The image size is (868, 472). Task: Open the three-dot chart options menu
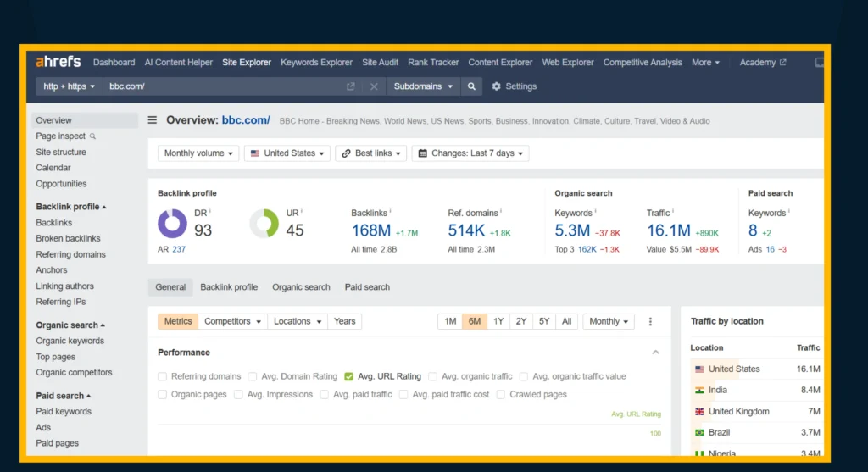(650, 322)
